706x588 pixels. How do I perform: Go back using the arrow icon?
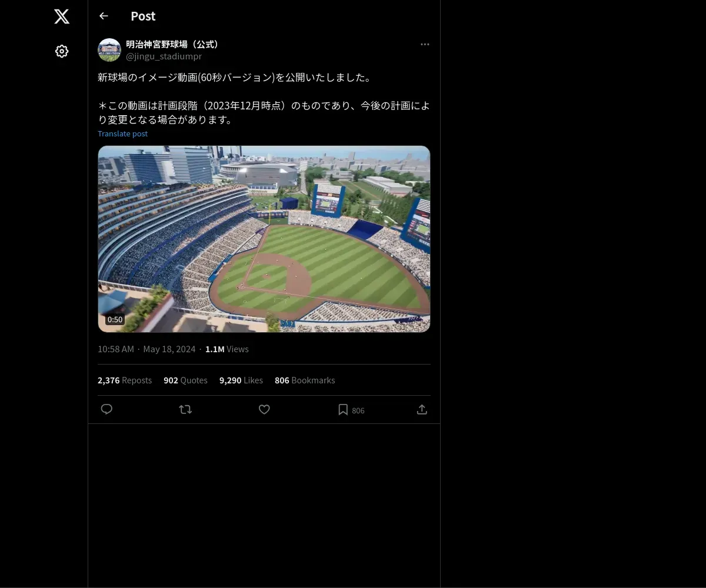point(104,16)
